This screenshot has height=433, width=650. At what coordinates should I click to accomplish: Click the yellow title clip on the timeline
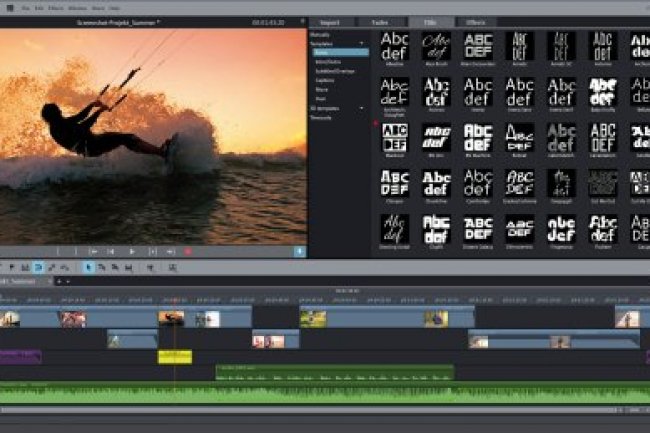tap(174, 356)
